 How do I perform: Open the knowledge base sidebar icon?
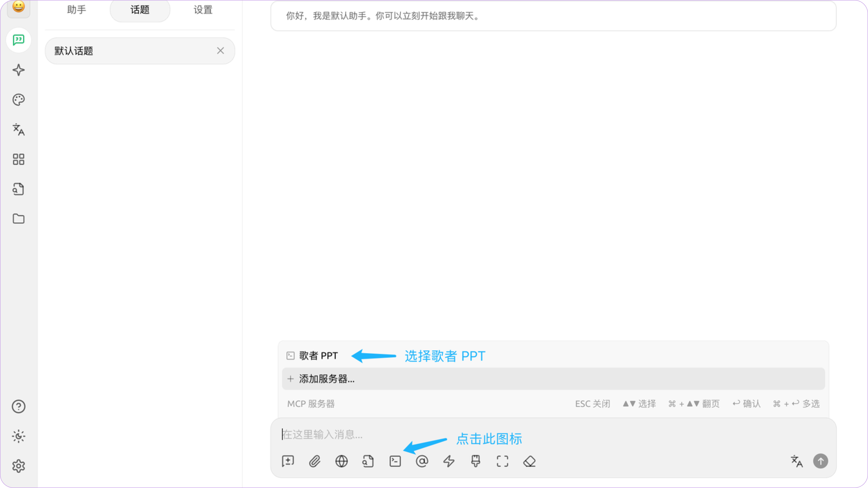(19, 189)
